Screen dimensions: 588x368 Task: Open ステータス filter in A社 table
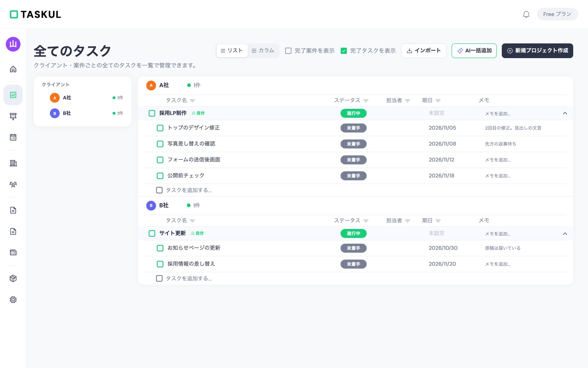366,100
